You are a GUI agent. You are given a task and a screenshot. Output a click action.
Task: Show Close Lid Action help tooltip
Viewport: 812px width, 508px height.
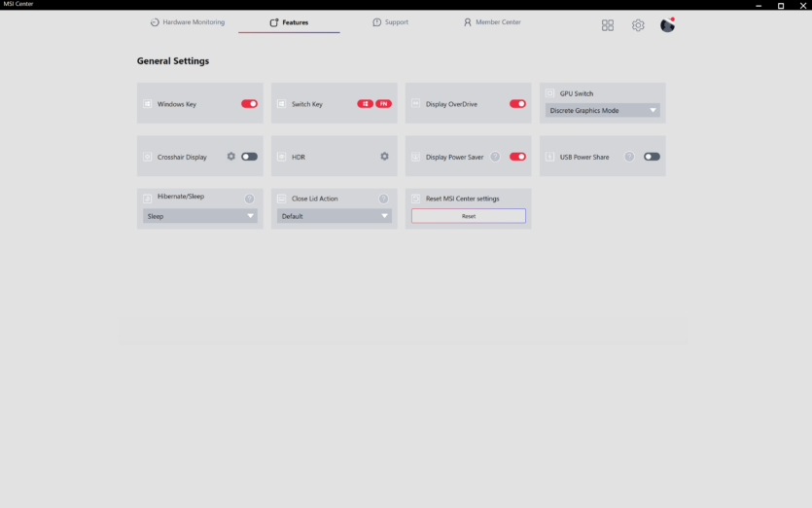pyautogui.click(x=383, y=199)
